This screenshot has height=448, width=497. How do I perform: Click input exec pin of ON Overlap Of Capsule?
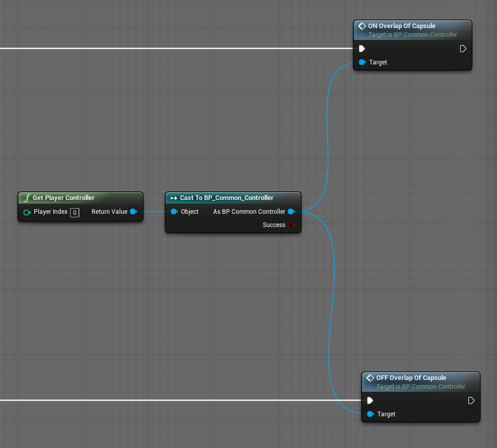362,49
